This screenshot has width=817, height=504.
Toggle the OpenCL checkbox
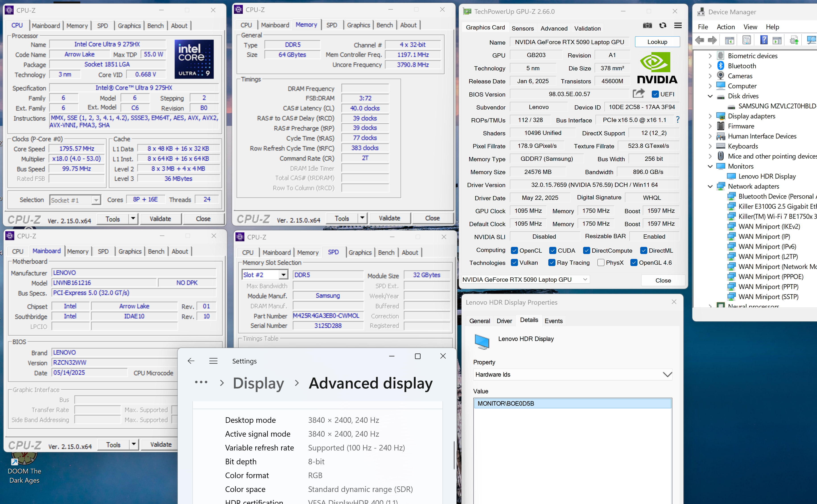click(514, 250)
